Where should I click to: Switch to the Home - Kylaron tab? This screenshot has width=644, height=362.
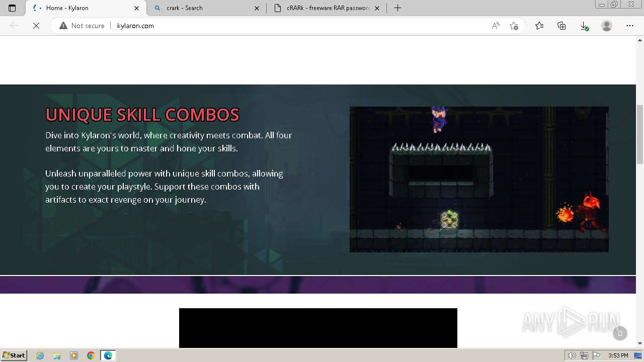(86, 8)
